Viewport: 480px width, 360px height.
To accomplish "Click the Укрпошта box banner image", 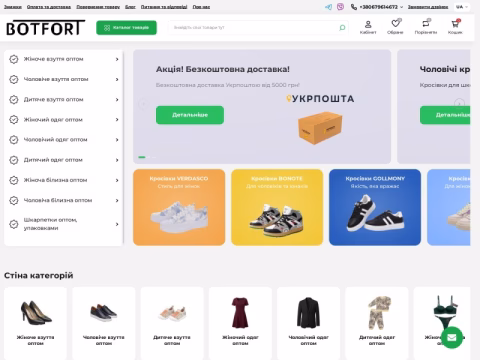I will click(x=320, y=120).
